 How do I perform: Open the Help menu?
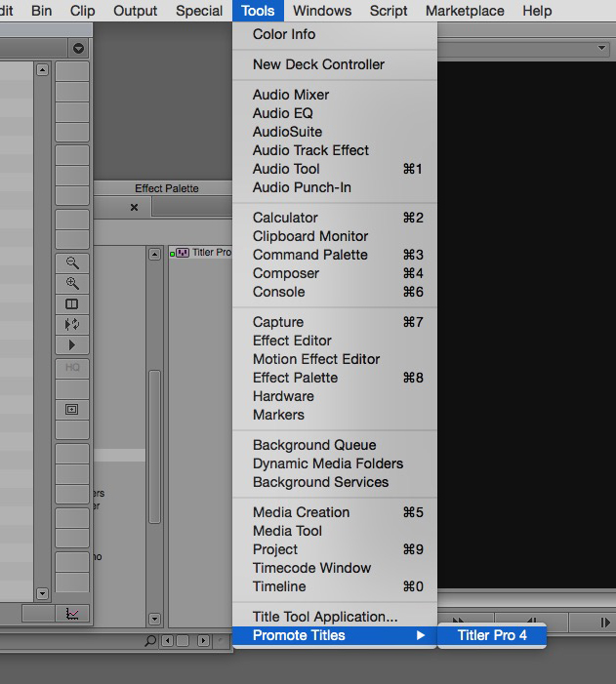coord(537,11)
